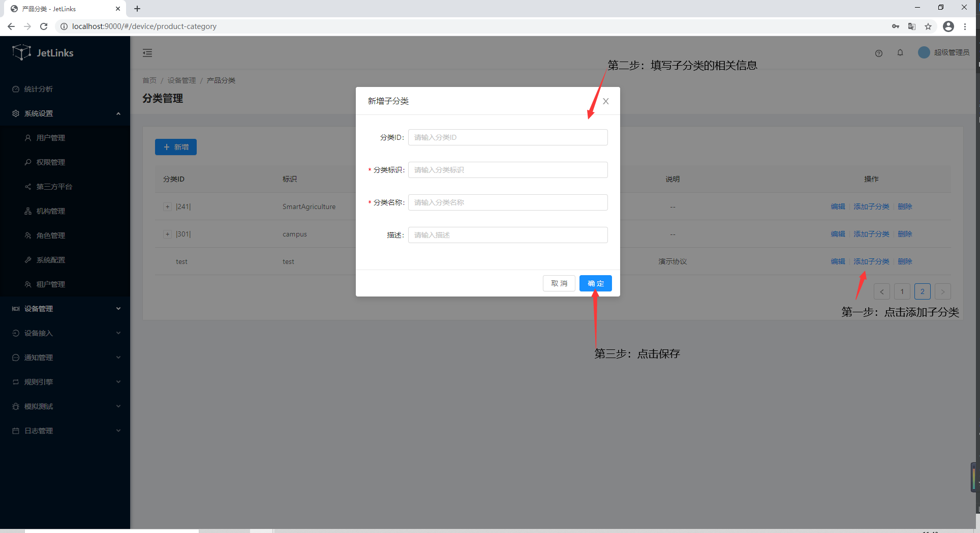Screen dimensions: 980x533
Task: Select pagination page 2
Action: point(923,291)
